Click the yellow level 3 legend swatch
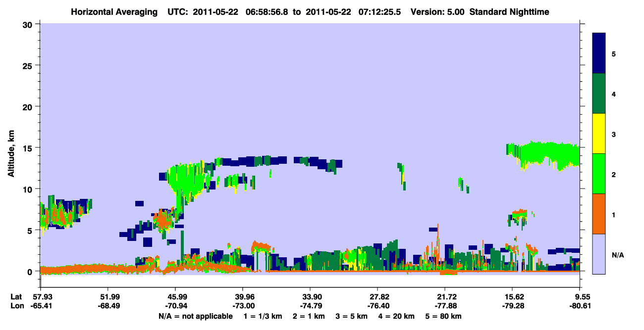Screen dimensions: 644x330 pos(599,134)
